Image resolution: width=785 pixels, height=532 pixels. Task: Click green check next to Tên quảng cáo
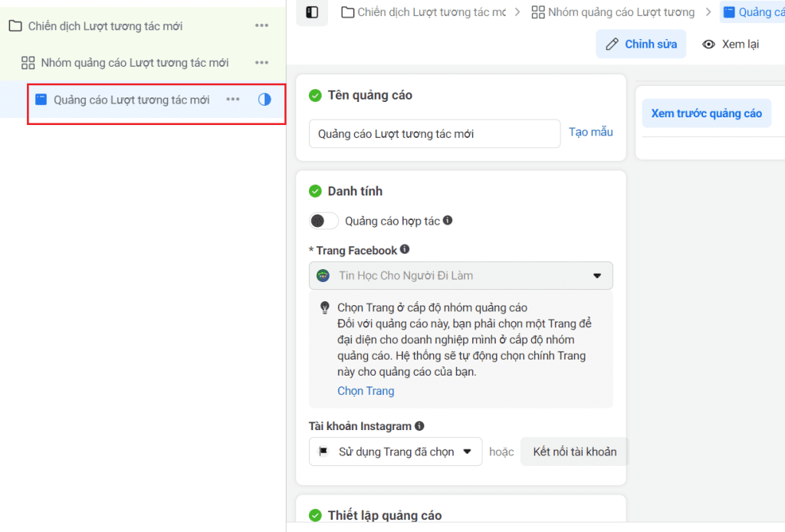click(315, 95)
